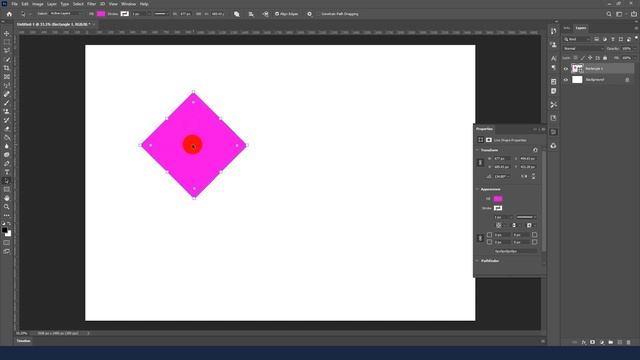Screen dimensions: 640x360
Task: Click the Edit toolbar three dots
Action: (x=7, y=216)
